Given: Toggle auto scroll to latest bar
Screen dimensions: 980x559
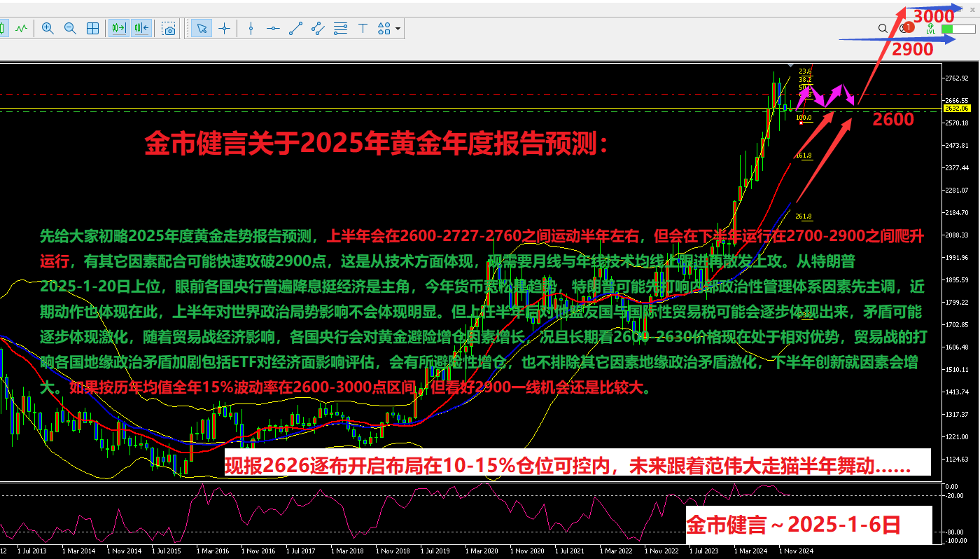Looking at the screenshot, I should (x=118, y=29).
